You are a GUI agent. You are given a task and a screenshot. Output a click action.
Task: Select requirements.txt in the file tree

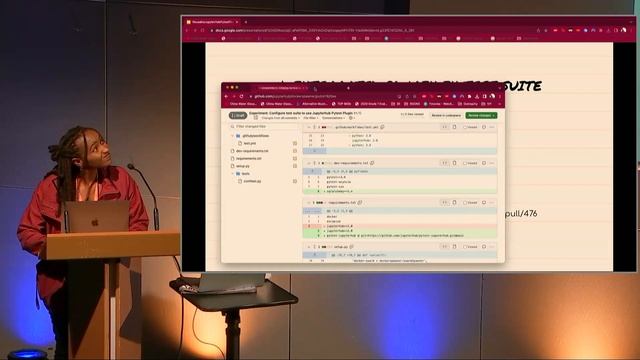click(x=249, y=158)
